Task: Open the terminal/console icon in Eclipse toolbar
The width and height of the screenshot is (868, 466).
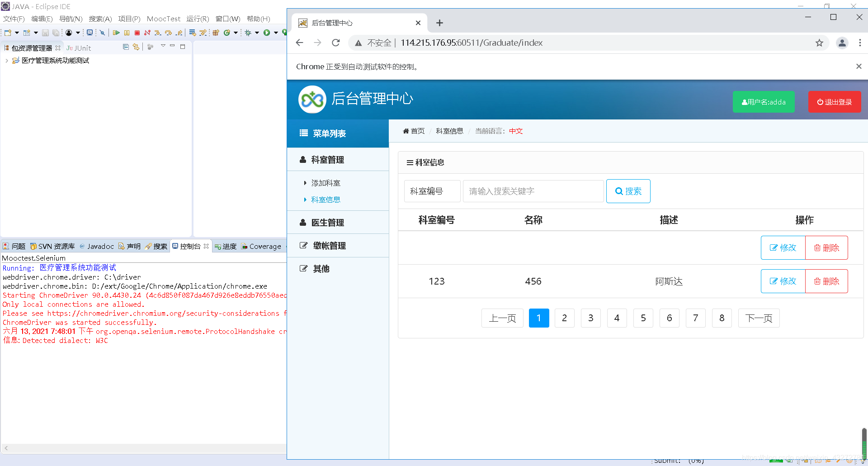Action: pyautogui.click(x=90, y=33)
